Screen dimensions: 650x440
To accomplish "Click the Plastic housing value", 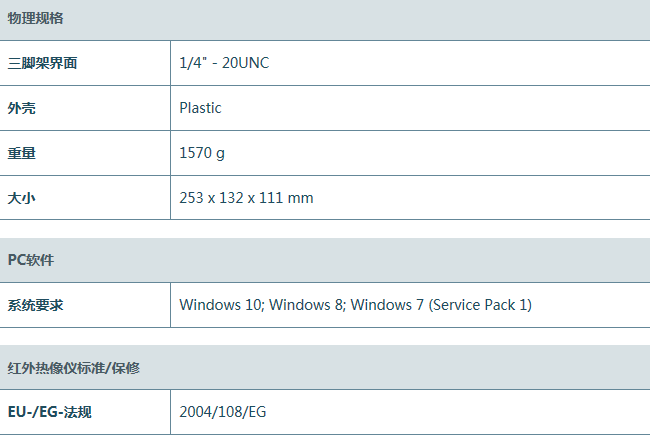I will (x=200, y=108).
